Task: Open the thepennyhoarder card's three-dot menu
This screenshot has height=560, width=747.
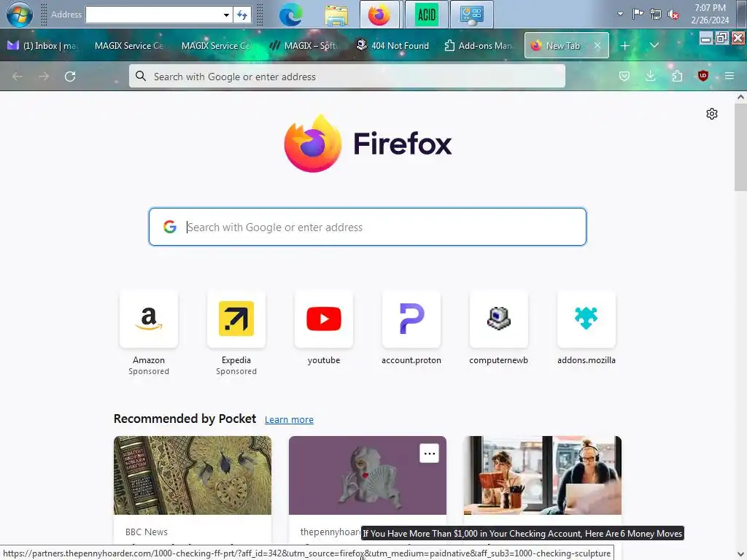Action: pos(429,454)
